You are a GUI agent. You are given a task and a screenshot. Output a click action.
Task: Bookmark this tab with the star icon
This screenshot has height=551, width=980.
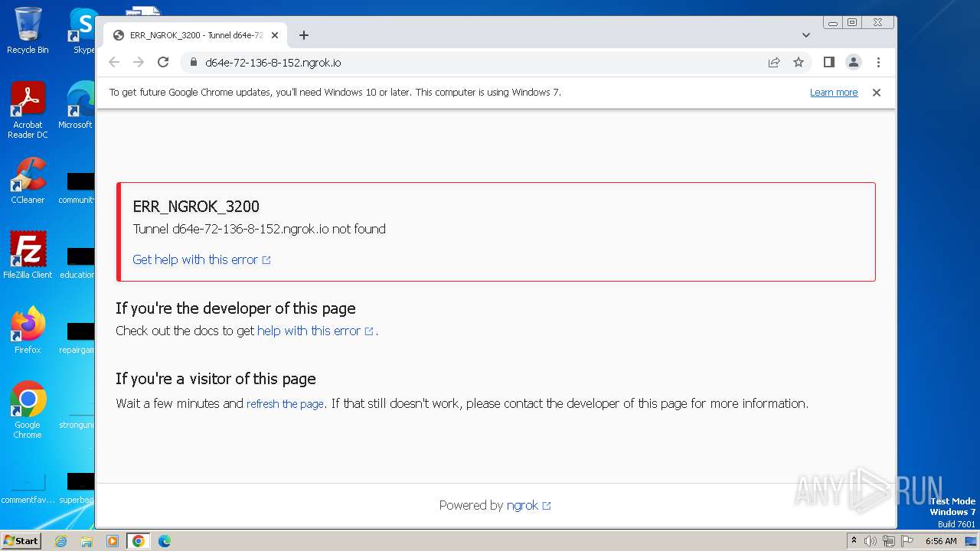[799, 63]
